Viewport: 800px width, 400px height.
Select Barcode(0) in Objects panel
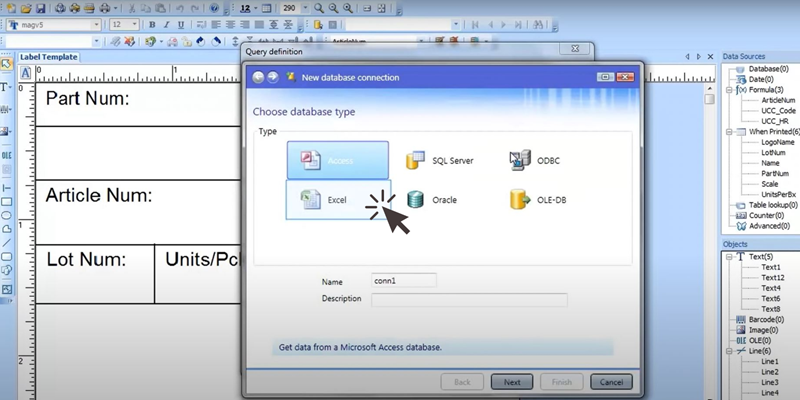pos(766,319)
